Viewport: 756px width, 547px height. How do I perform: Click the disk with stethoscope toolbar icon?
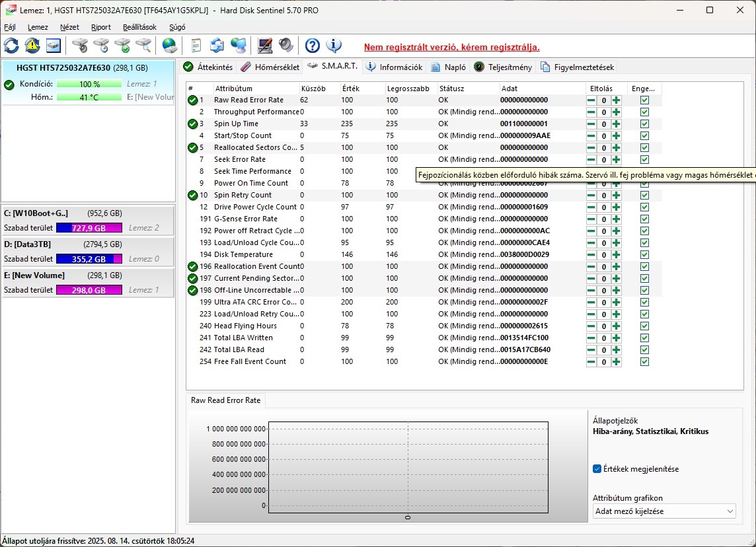(80, 46)
